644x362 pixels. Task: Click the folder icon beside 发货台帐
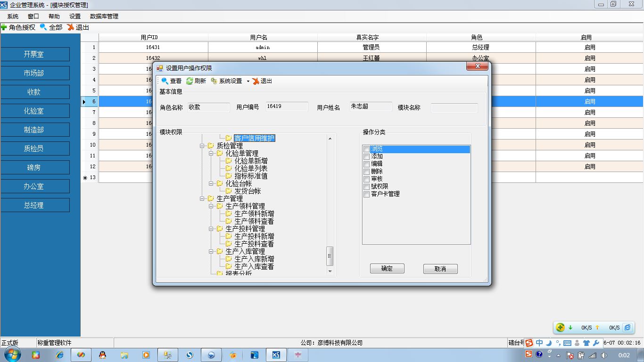click(x=229, y=191)
